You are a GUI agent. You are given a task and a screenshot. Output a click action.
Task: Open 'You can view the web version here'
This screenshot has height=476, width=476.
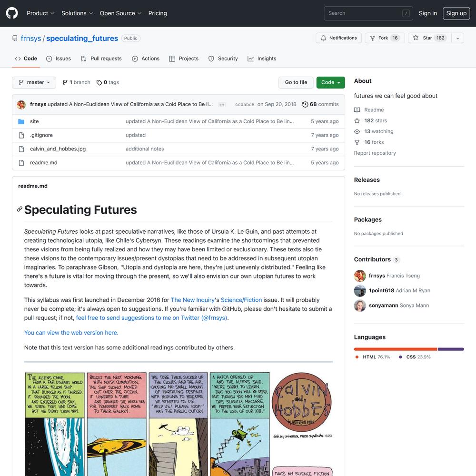[71, 333]
